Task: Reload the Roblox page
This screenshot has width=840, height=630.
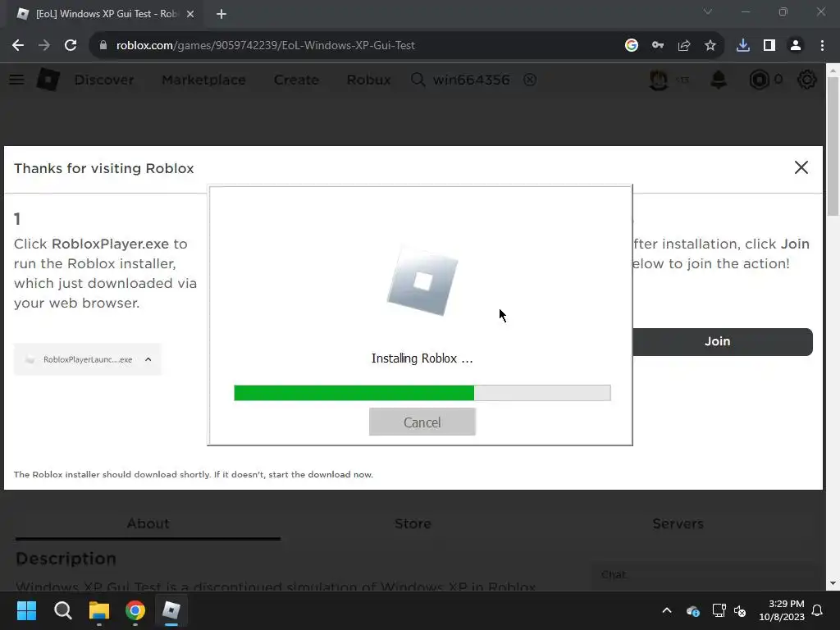Action: (71, 46)
